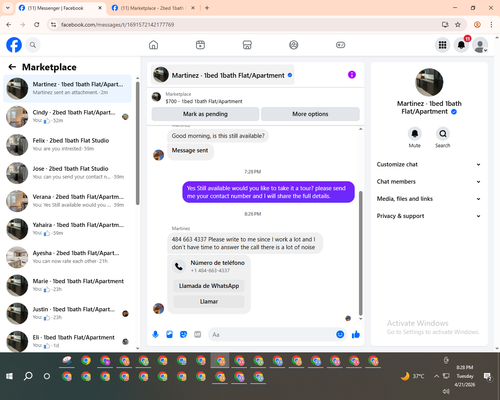
Task: Record a voice clip microphone icon
Action: (x=155, y=334)
